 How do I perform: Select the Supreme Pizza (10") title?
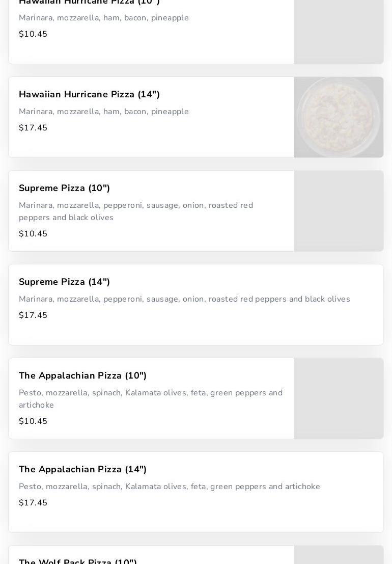[x=64, y=189]
